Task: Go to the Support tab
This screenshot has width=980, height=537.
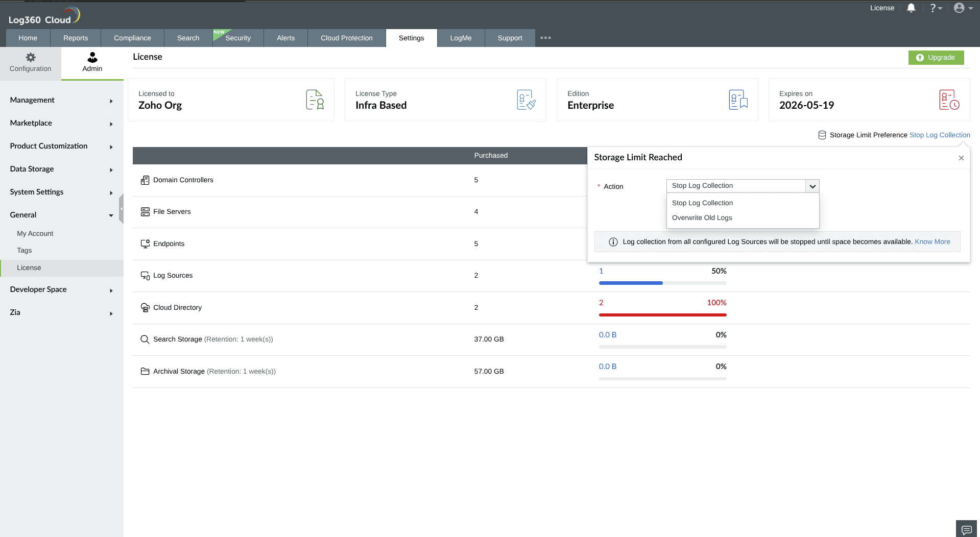Action: (510, 38)
